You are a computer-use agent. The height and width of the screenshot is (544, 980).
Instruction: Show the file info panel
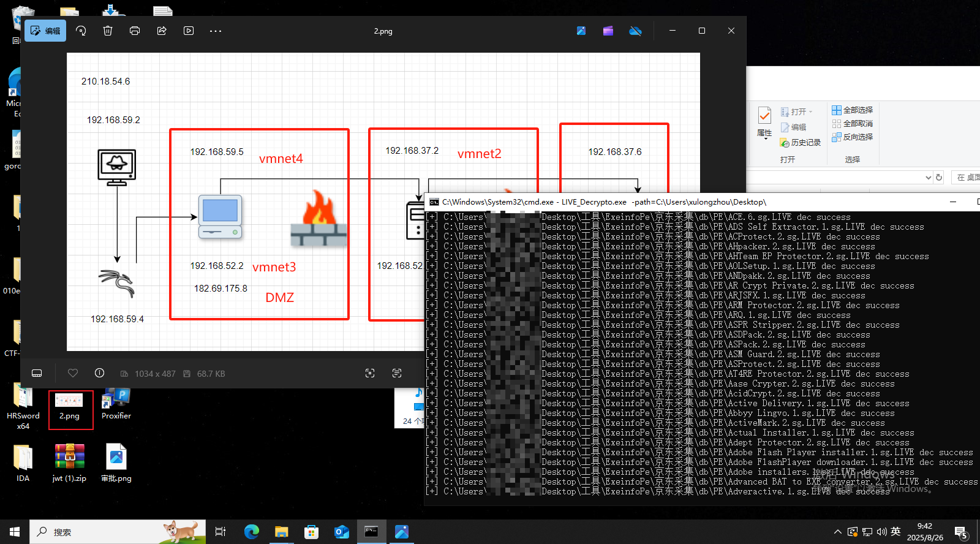click(x=99, y=373)
